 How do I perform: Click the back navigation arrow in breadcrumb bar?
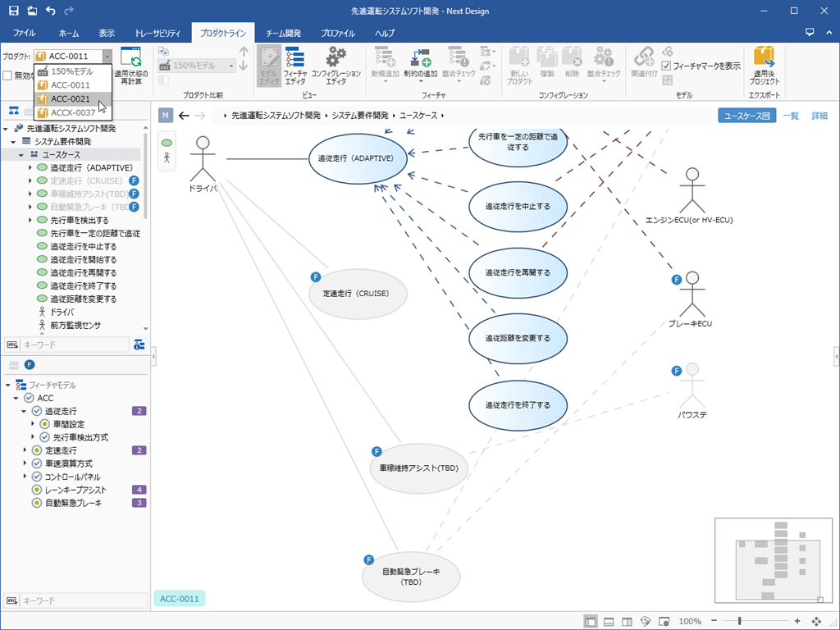coord(184,116)
